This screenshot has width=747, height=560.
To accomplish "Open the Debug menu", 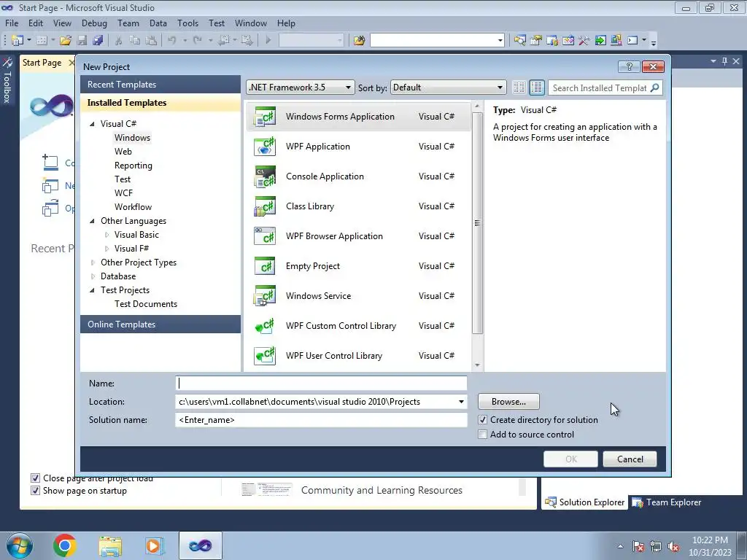I will click(94, 23).
